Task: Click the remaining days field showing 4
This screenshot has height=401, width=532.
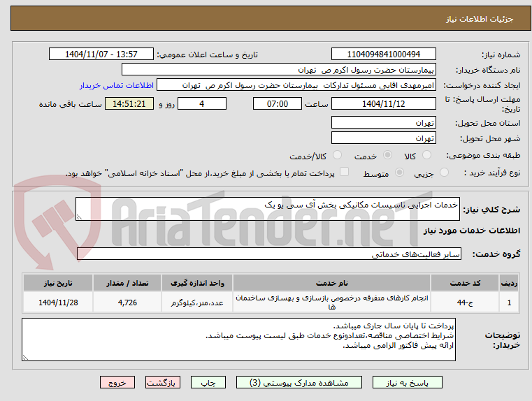Action: (x=202, y=103)
